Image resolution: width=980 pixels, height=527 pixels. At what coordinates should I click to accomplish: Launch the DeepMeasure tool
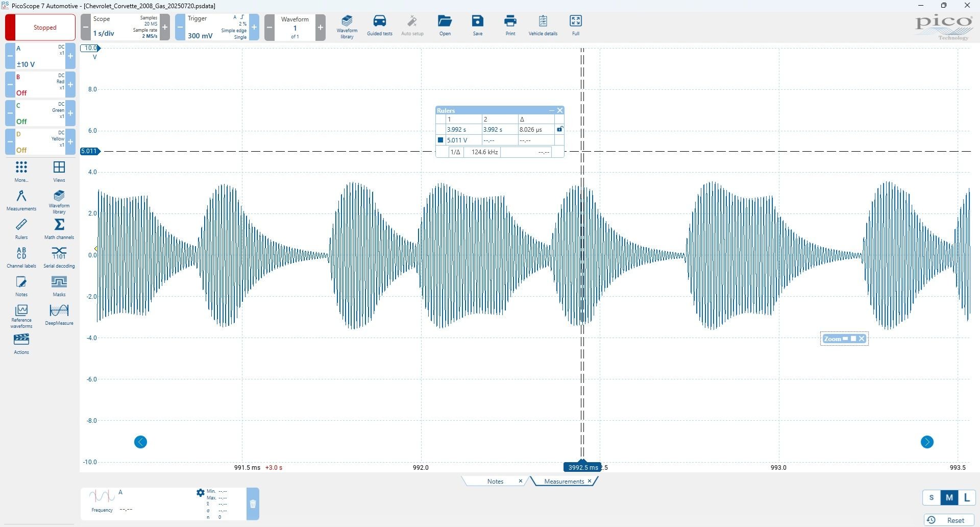(59, 315)
